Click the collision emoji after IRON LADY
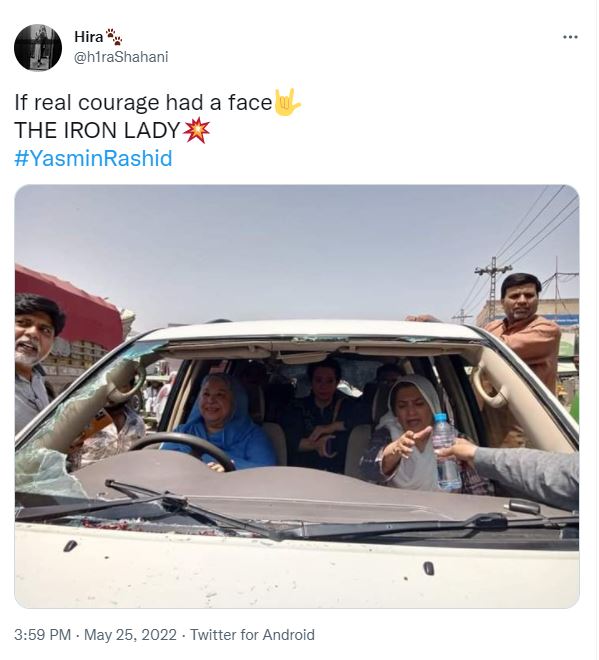Image resolution: width=599 pixels, height=660 pixels. tap(196, 130)
